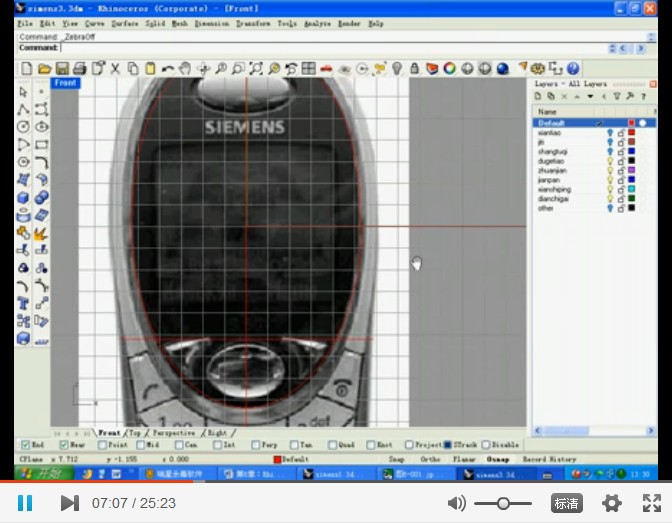The width and height of the screenshot is (672, 523).
Task: Open help with the blue question mark
Action: tap(573, 69)
